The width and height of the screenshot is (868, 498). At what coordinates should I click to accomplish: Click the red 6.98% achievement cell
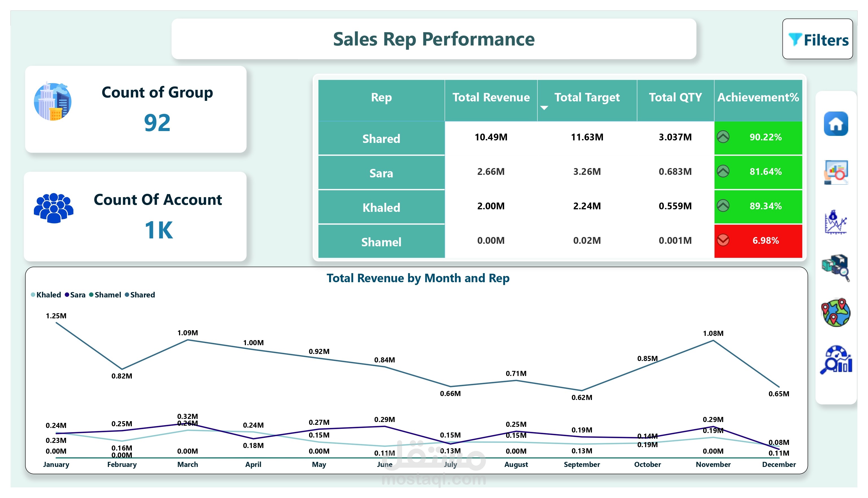coord(758,241)
